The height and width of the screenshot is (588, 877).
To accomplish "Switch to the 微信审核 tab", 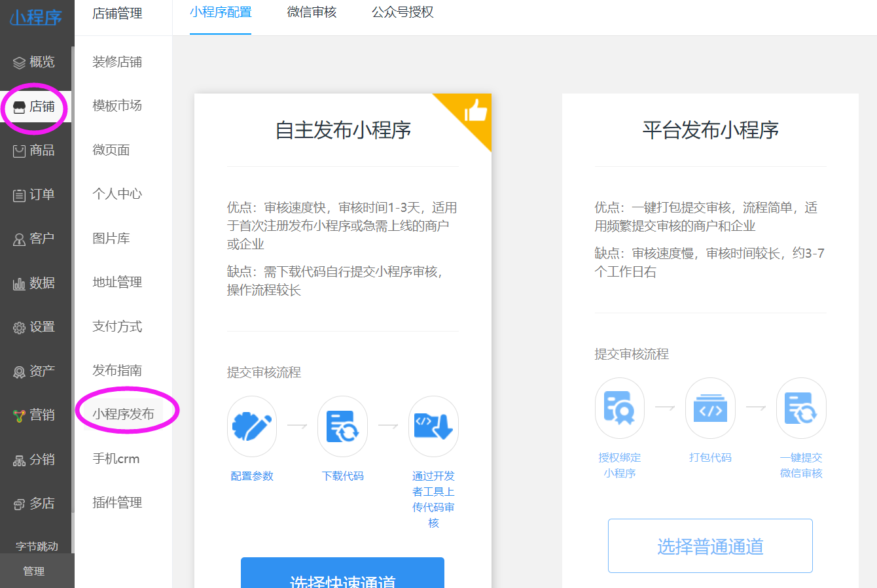I will coord(312,12).
